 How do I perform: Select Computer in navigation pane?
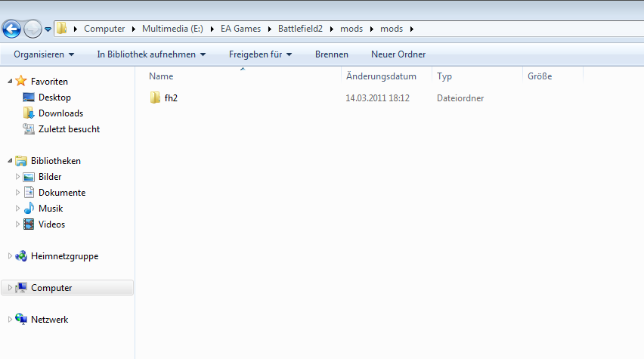click(51, 287)
